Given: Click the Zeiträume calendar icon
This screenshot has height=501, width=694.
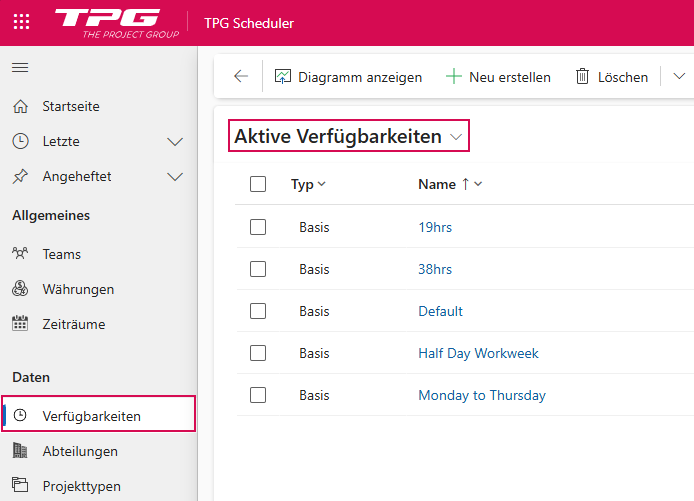Looking at the screenshot, I should 20,324.
